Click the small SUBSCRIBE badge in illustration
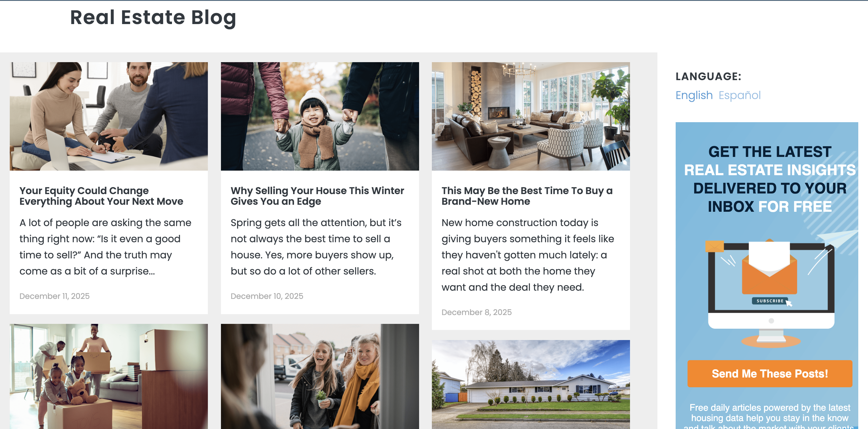868x429 pixels. pyautogui.click(x=770, y=301)
